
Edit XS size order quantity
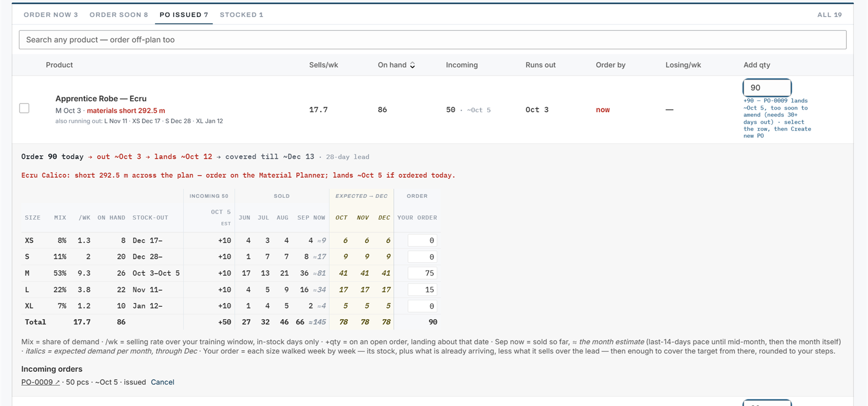(422, 241)
